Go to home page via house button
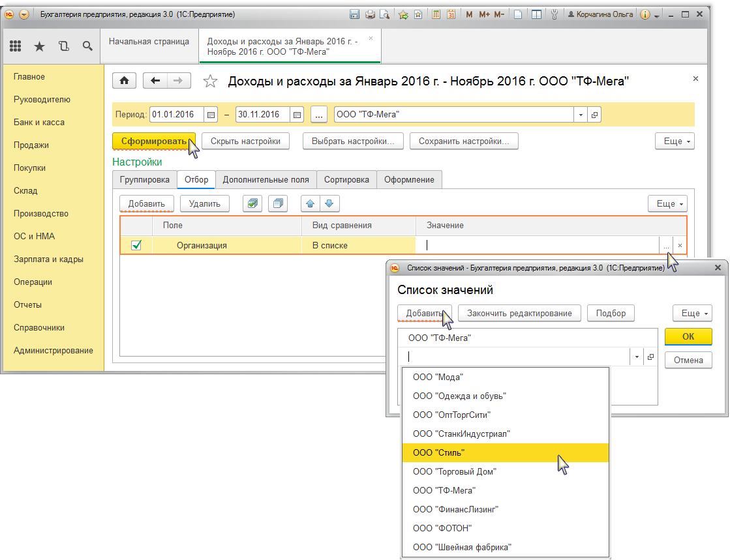Viewport: 730px width, 560px height. coord(125,80)
